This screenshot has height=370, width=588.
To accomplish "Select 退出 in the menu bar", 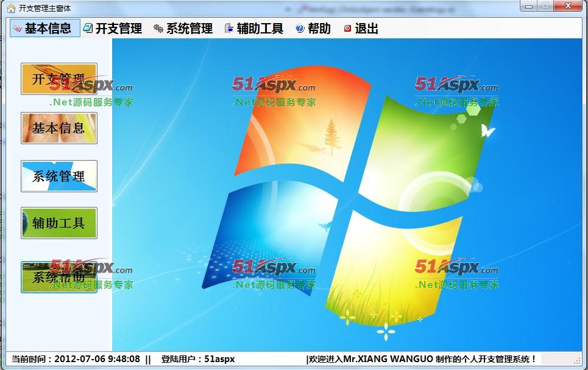I will (361, 28).
